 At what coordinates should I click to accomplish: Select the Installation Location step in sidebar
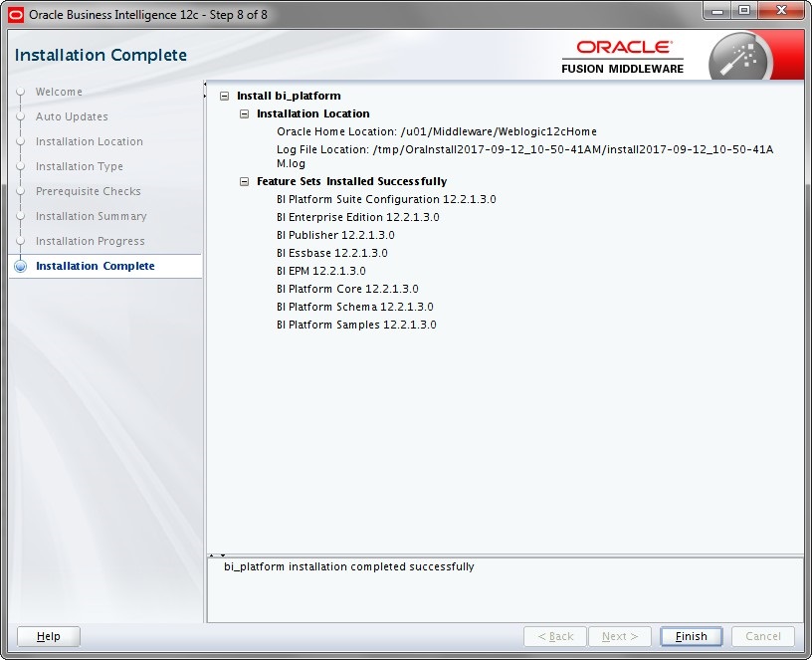[90, 141]
